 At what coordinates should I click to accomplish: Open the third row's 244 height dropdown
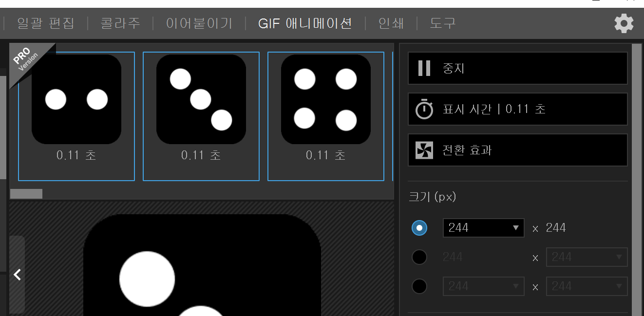point(587,286)
